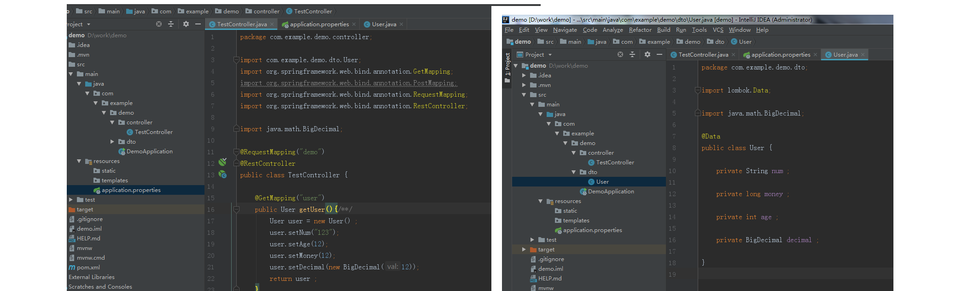980x291 pixels.
Task: Click the gutter icon beside the TestController class declaration
Action: [222, 175]
